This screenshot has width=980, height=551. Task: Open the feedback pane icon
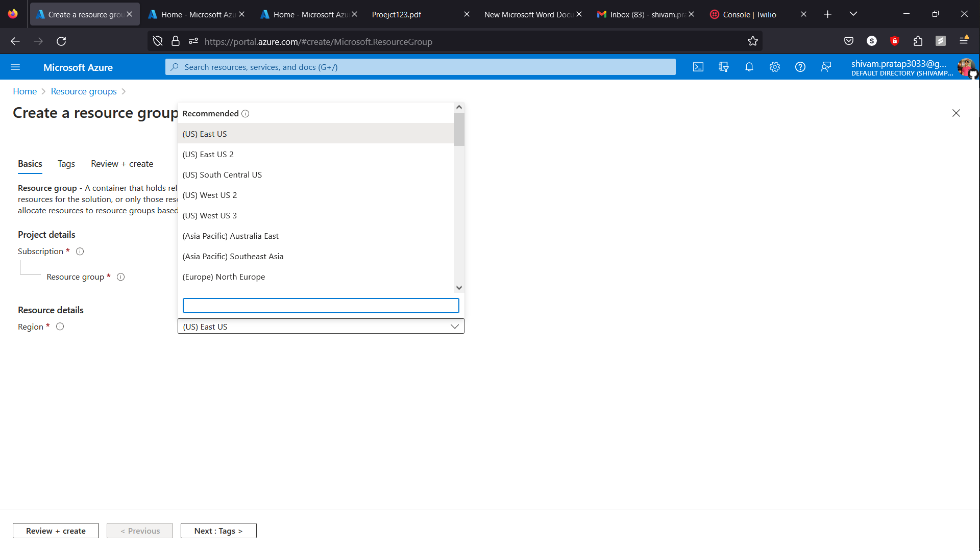826,67
